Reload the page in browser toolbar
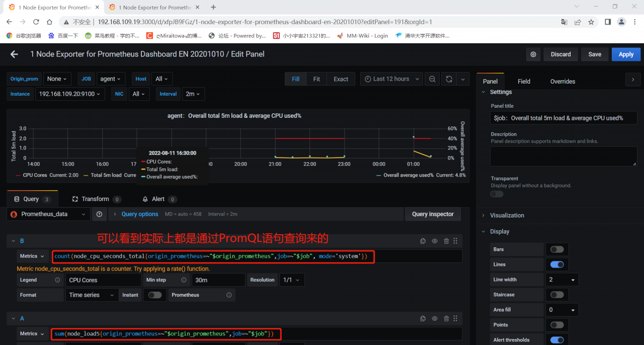644x345 pixels. click(36, 22)
